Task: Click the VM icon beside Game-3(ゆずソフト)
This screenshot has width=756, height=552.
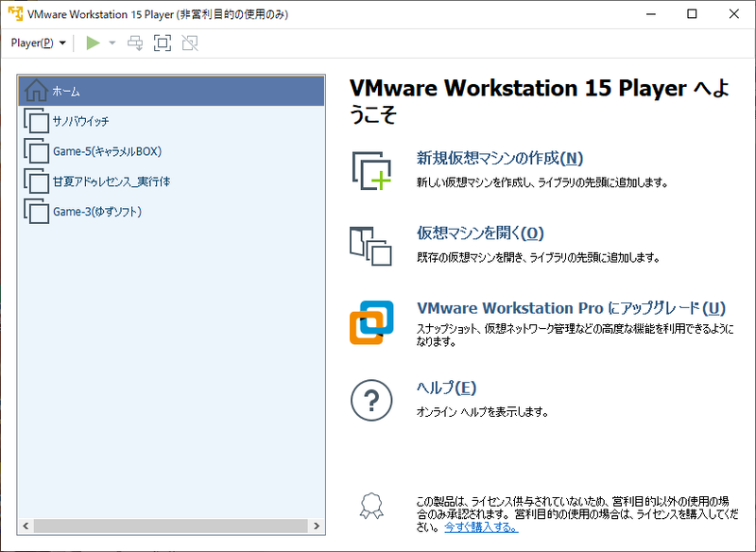Action: click(36, 211)
